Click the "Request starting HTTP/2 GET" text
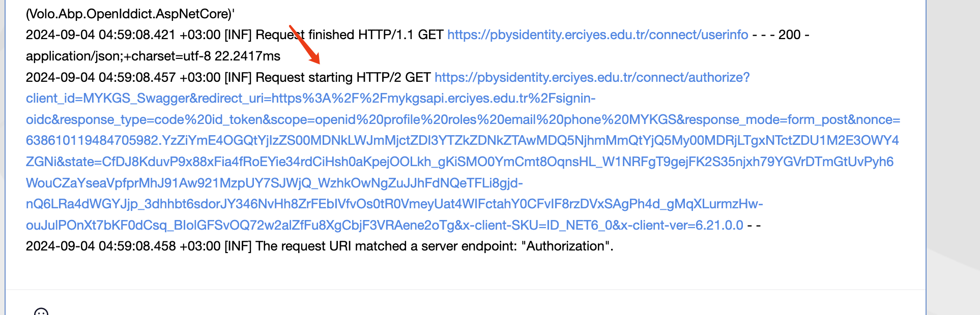 tap(343, 77)
